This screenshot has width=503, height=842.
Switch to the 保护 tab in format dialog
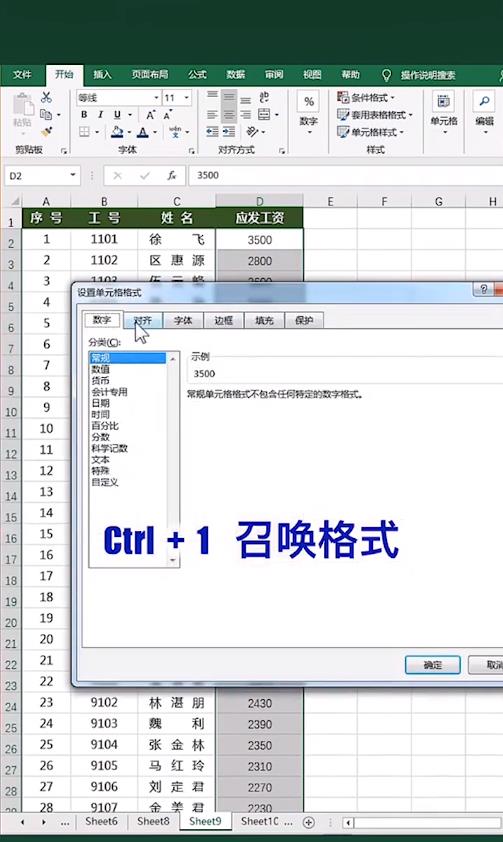click(304, 321)
